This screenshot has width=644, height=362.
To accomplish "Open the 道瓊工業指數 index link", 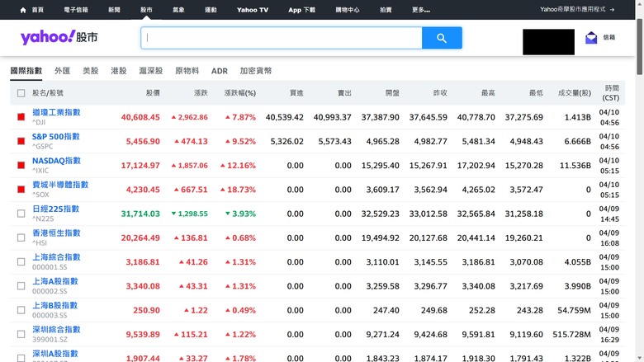I will (x=56, y=112).
